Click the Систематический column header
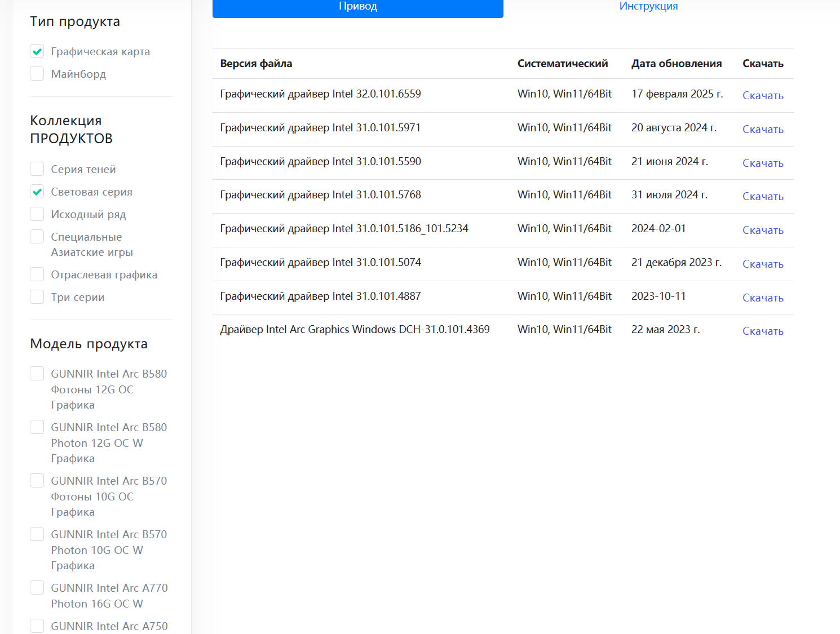 tap(563, 64)
